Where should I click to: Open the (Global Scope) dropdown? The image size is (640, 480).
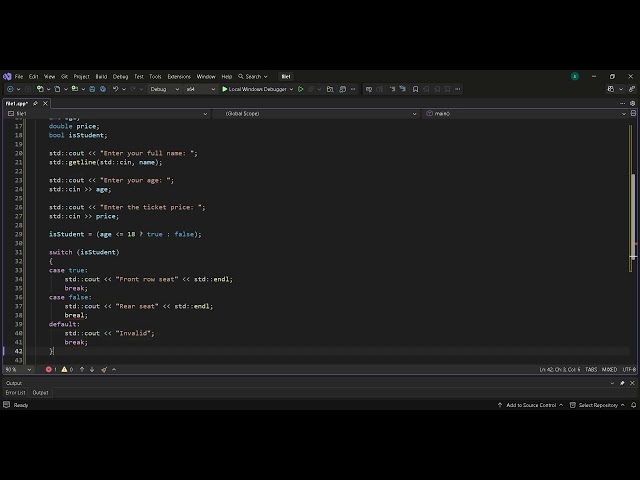point(316,113)
